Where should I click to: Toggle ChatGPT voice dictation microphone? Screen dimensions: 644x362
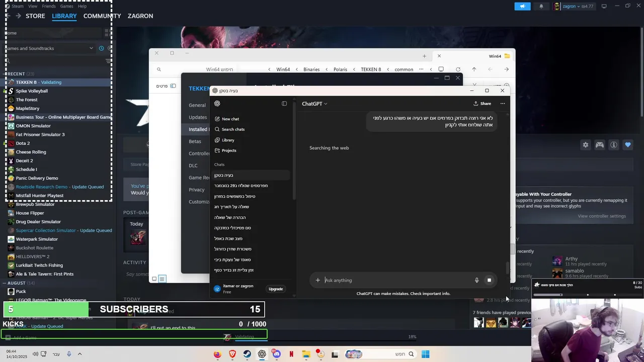(477, 280)
